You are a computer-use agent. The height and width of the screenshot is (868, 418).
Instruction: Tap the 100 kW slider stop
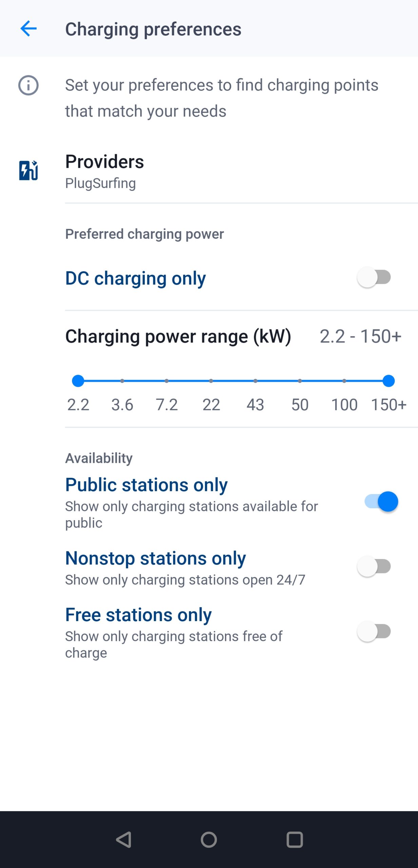[344, 381]
